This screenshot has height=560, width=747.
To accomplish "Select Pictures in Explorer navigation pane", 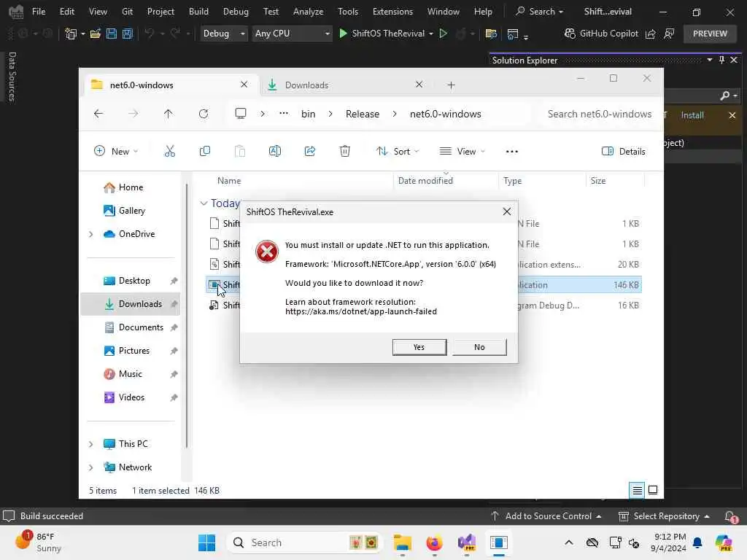I will click(134, 351).
